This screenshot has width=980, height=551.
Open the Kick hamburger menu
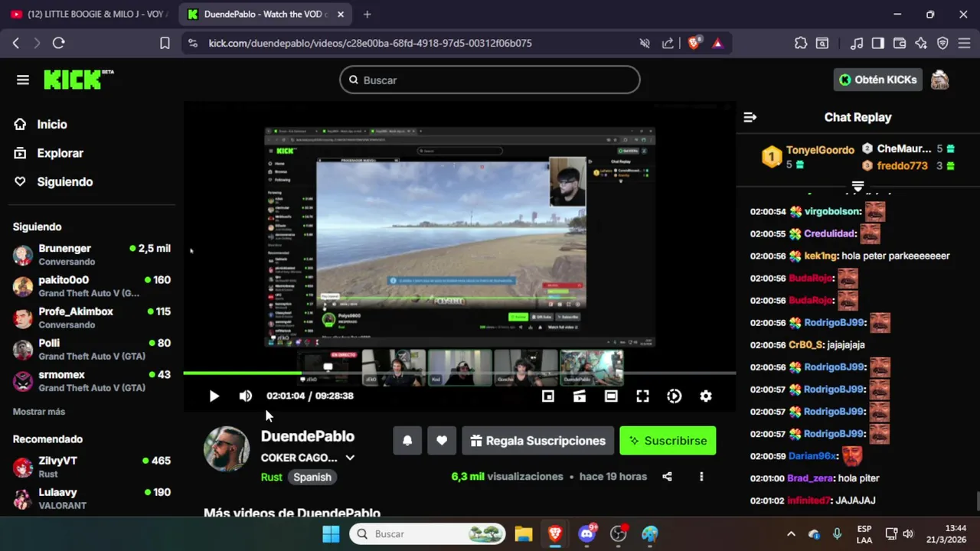pyautogui.click(x=23, y=80)
